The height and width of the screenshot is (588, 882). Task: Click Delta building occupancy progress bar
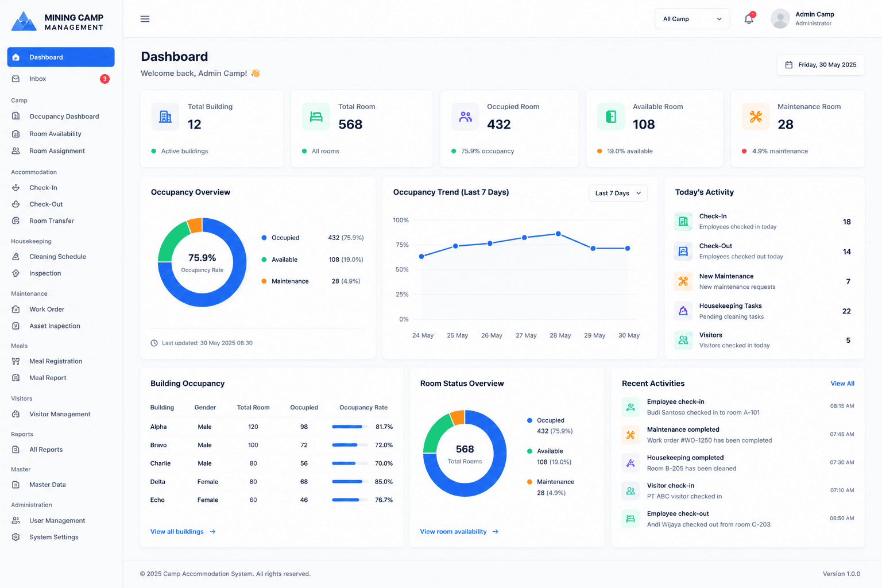(x=350, y=482)
